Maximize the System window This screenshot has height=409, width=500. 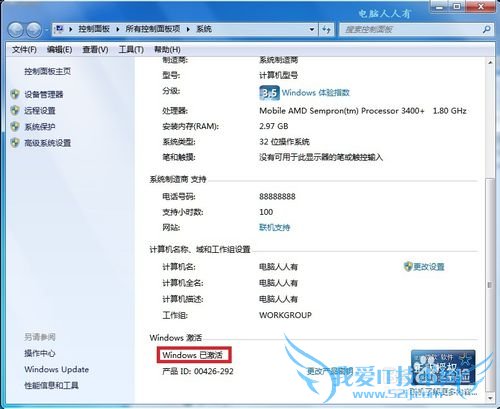[x=457, y=7]
